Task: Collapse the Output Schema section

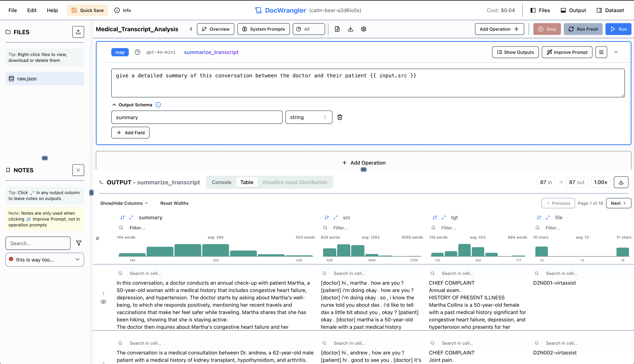Action: point(114,105)
